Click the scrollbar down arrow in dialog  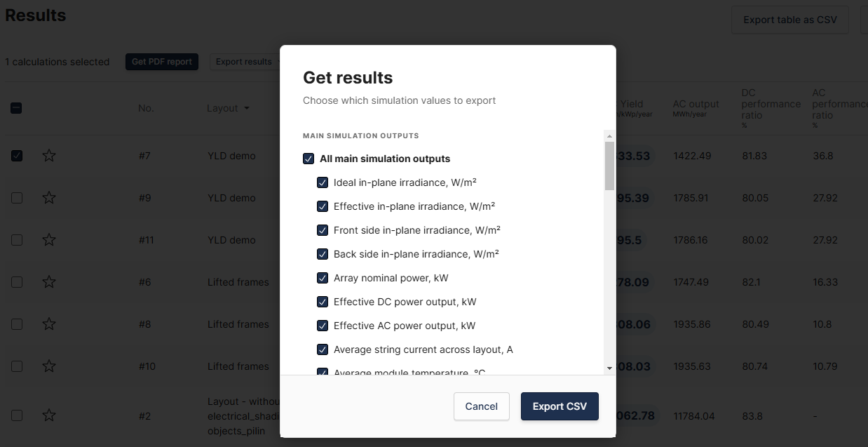click(609, 368)
